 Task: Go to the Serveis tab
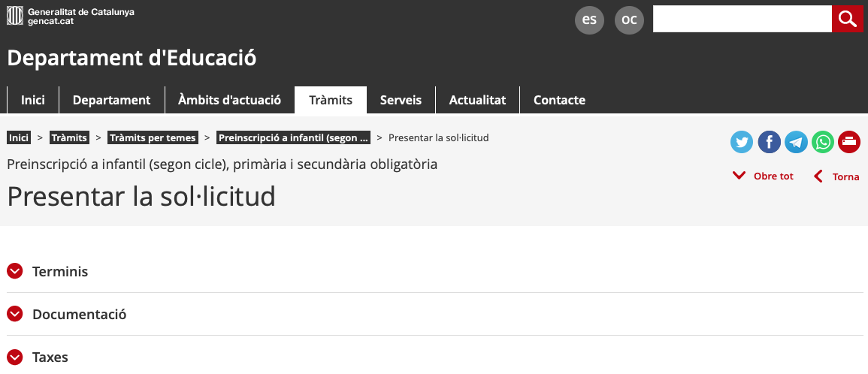401,100
